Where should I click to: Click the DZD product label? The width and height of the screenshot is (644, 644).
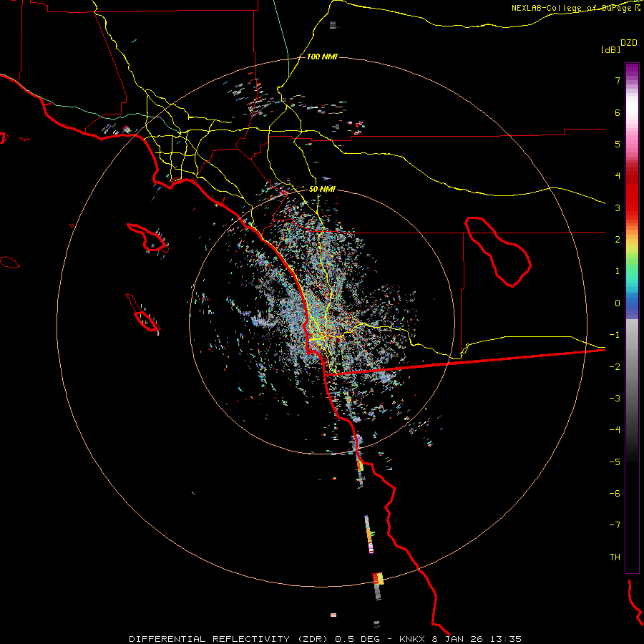pos(629,43)
